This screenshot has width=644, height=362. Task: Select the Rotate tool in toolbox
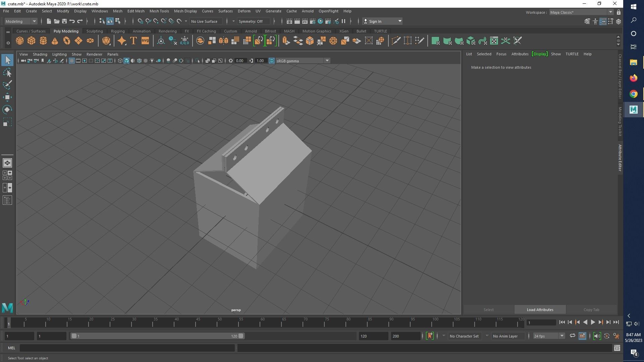click(7, 110)
